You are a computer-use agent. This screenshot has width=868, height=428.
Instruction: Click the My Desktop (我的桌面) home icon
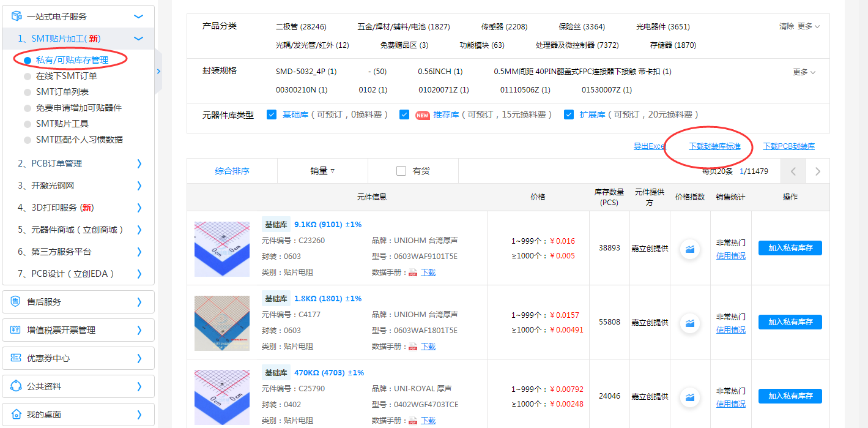click(17, 415)
